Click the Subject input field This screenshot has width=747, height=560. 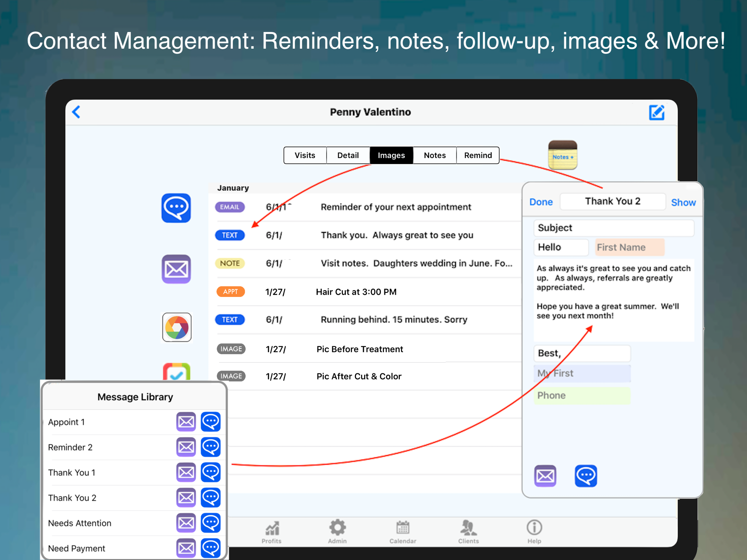coord(614,228)
